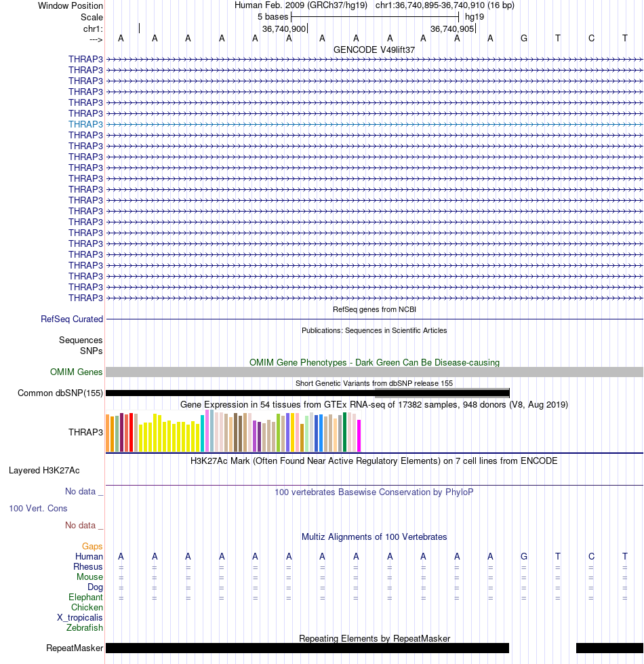
Task: Click the light-blue highlighted THRAP3 transcript label
Action: tap(85, 124)
